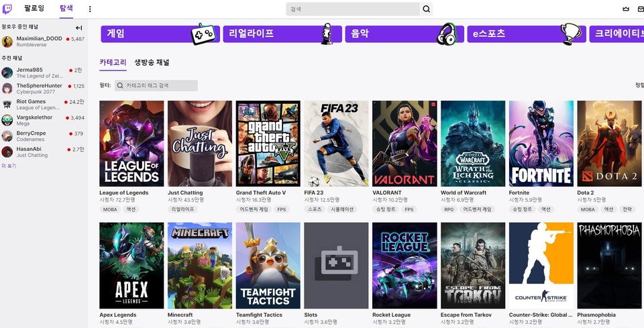Click 슈팅 장르 tag under Fortnite
644x328 pixels.
tap(522, 209)
